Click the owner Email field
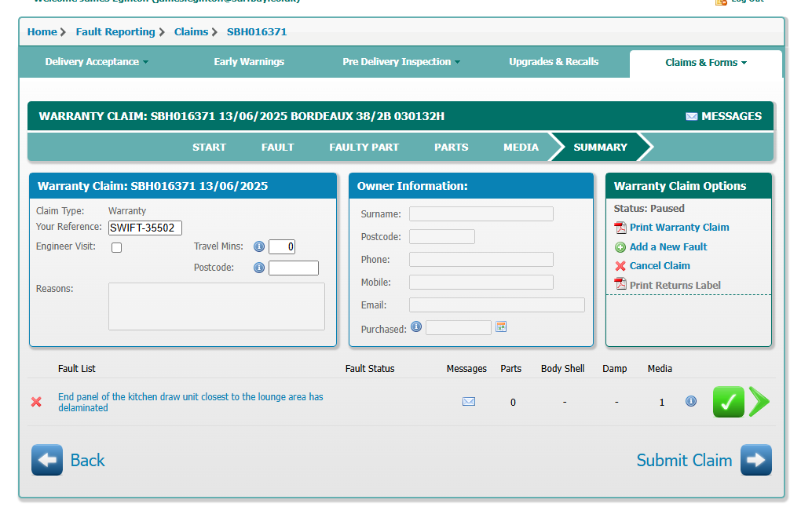 496,305
